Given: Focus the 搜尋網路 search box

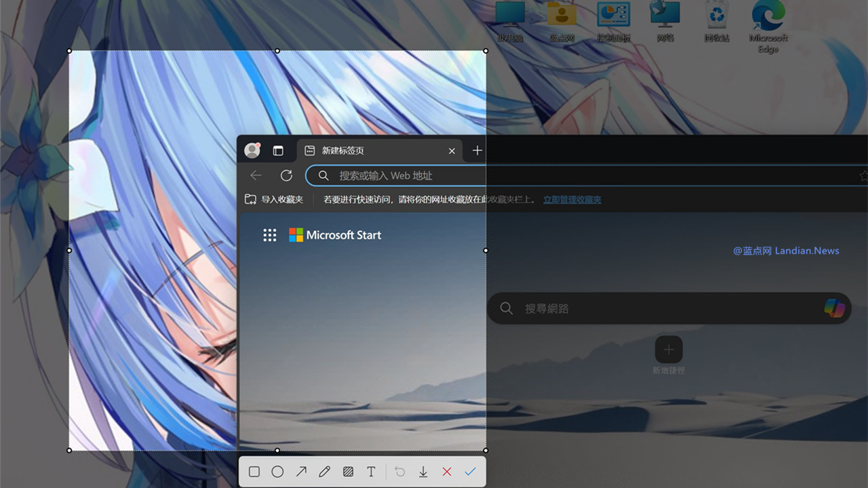Looking at the screenshot, I should click(x=669, y=308).
